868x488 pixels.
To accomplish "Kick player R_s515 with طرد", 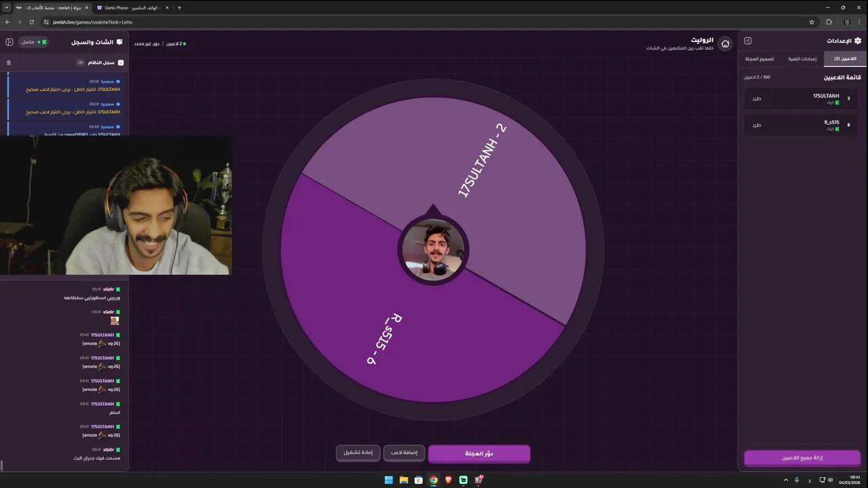I will tap(757, 125).
